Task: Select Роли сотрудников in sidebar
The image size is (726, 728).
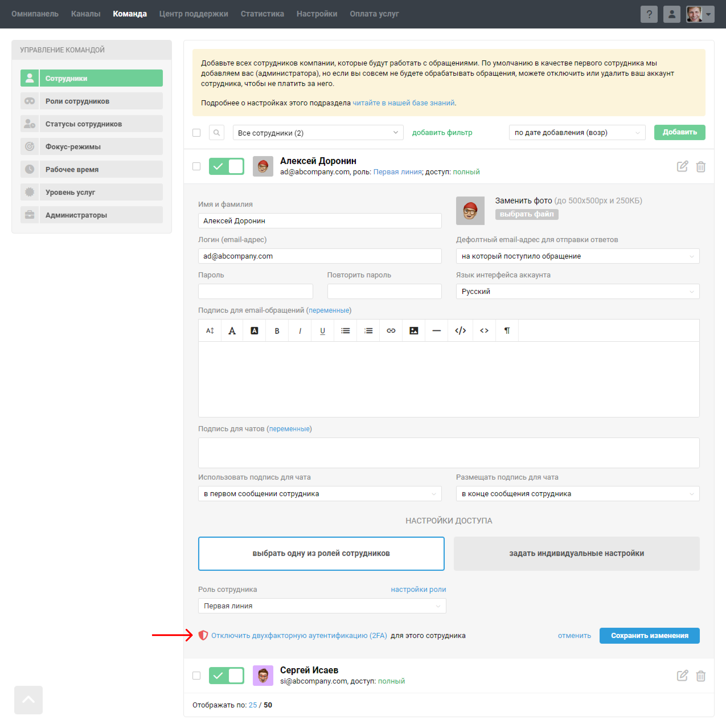Action: pyautogui.click(x=92, y=101)
